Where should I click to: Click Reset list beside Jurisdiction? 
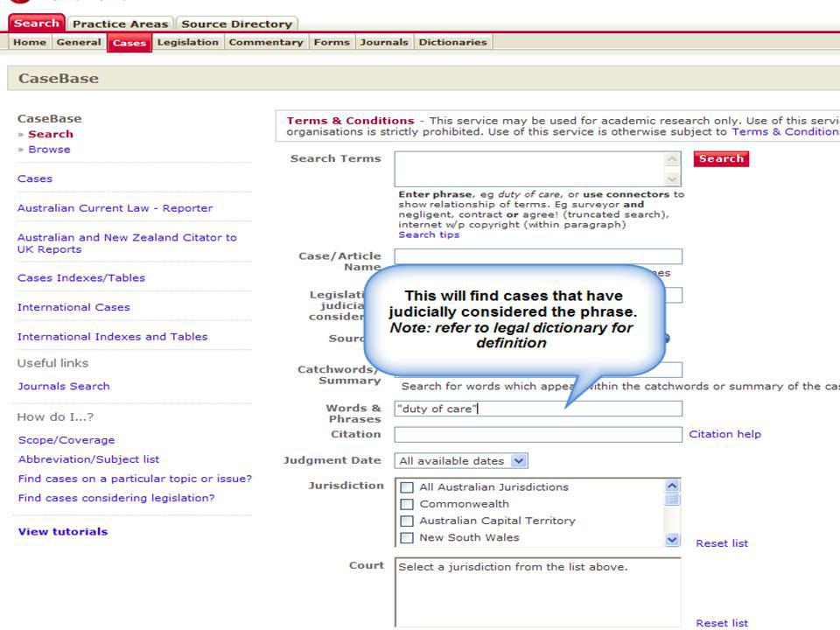point(722,543)
